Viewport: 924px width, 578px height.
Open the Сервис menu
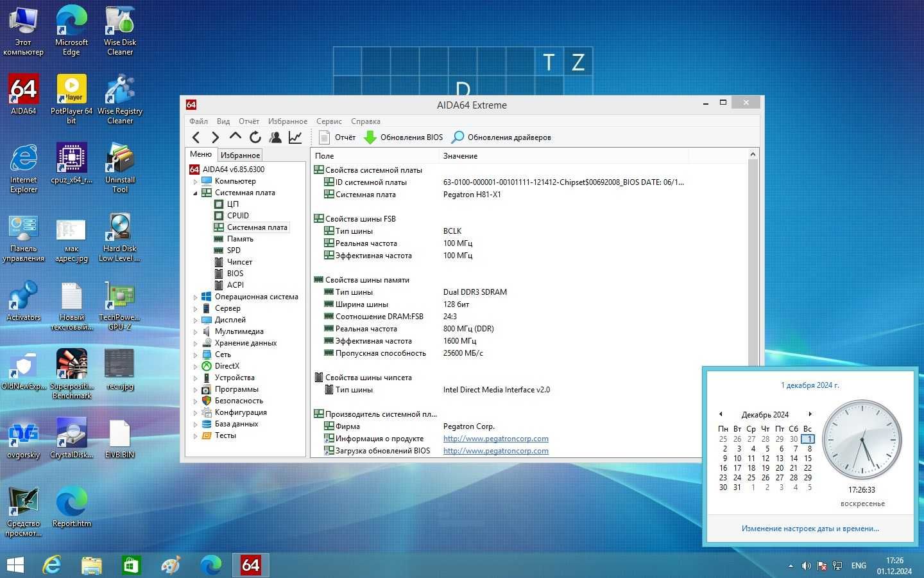(329, 121)
